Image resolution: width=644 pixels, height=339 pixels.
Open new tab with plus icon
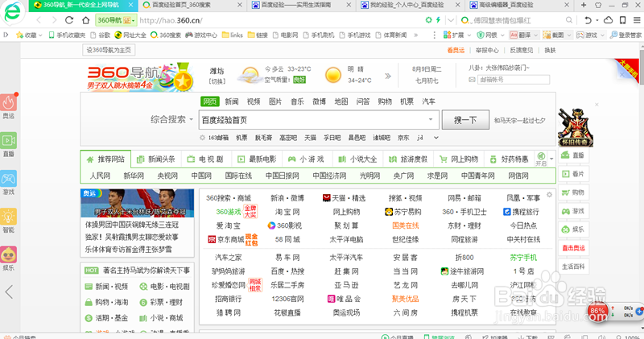[x=583, y=5]
